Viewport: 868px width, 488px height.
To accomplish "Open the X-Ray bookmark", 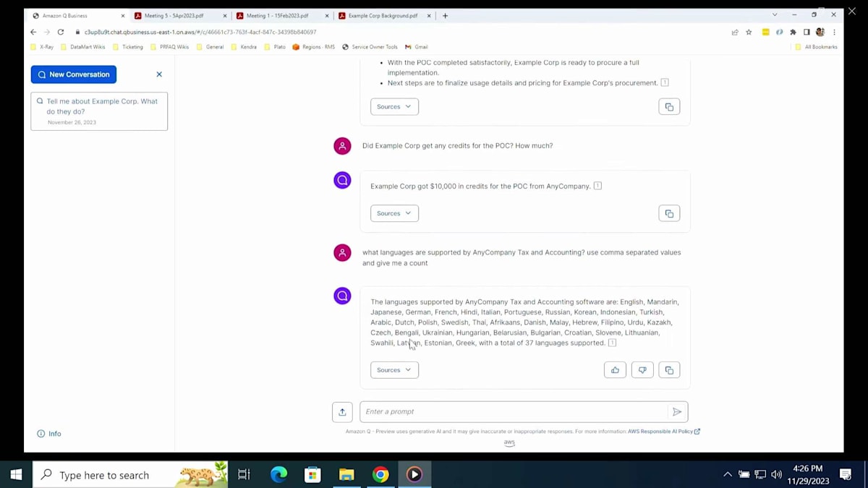I will (x=42, y=47).
